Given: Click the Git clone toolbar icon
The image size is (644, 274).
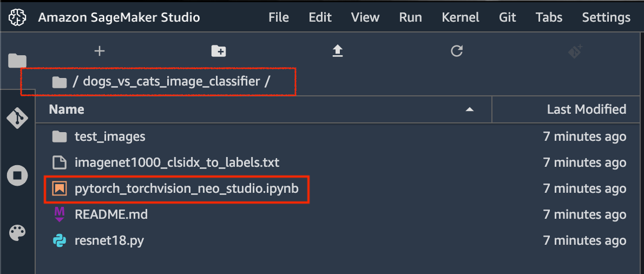Looking at the screenshot, I should point(575,51).
